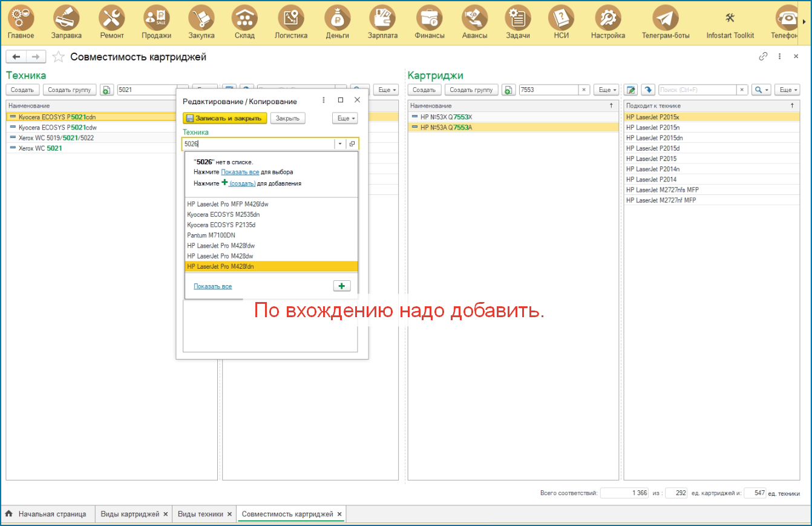Expand the Техника field dropdown arrow
812x526 pixels.
coord(339,144)
